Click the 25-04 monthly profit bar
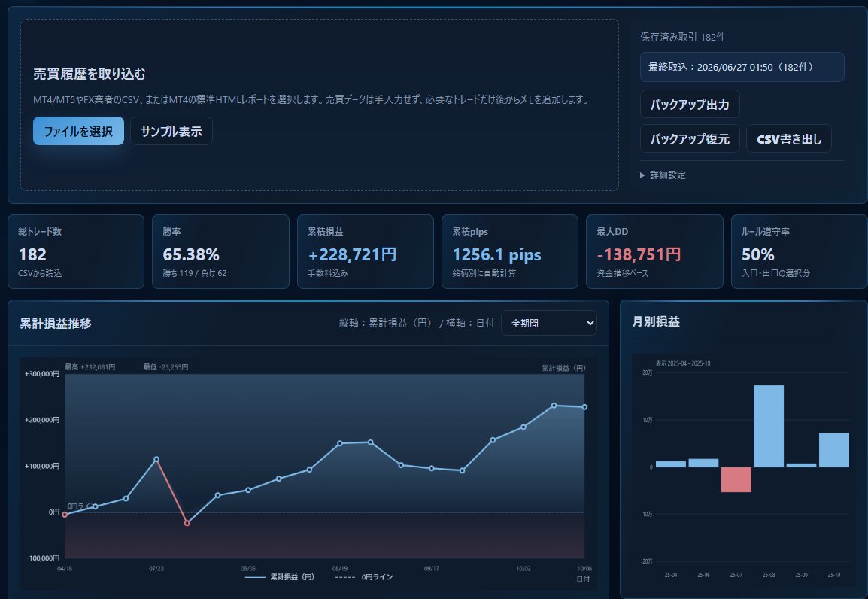Image resolution: width=868 pixels, height=599 pixels. (670, 464)
